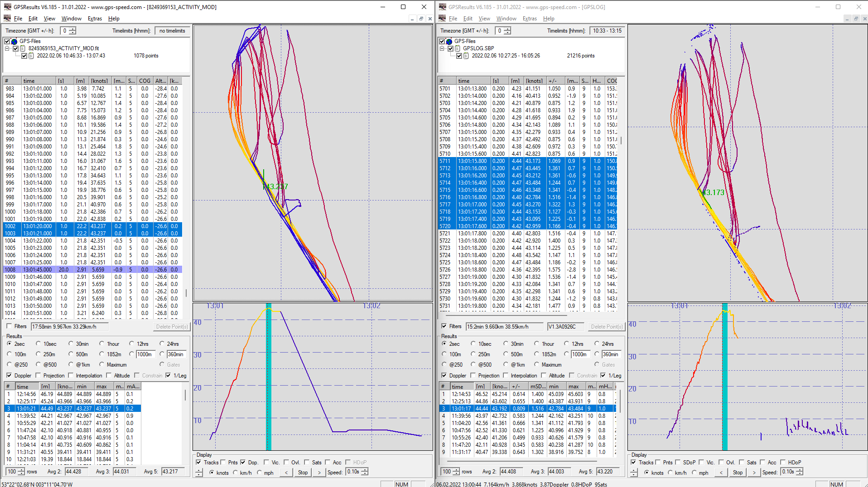Click the track icon beside 10:27:25 - 16:05:26
Viewport: 868px width, 487px height.
[466, 56]
